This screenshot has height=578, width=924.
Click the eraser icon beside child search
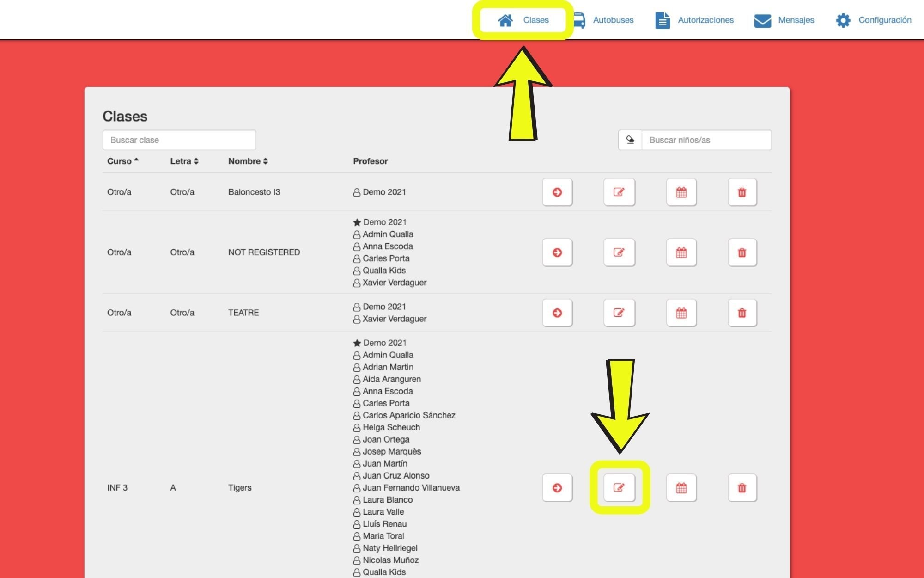pyautogui.click(x=630, y=140)
